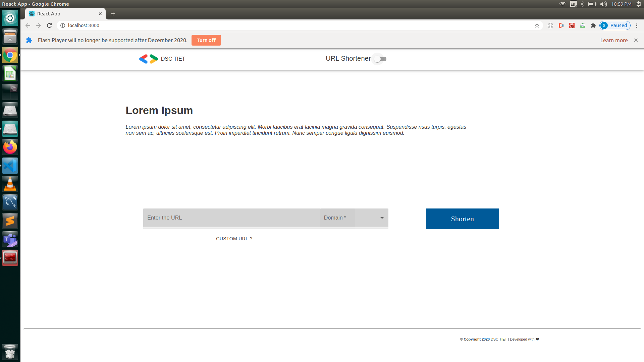Open VLC media player from the dock

coord(10,184)
